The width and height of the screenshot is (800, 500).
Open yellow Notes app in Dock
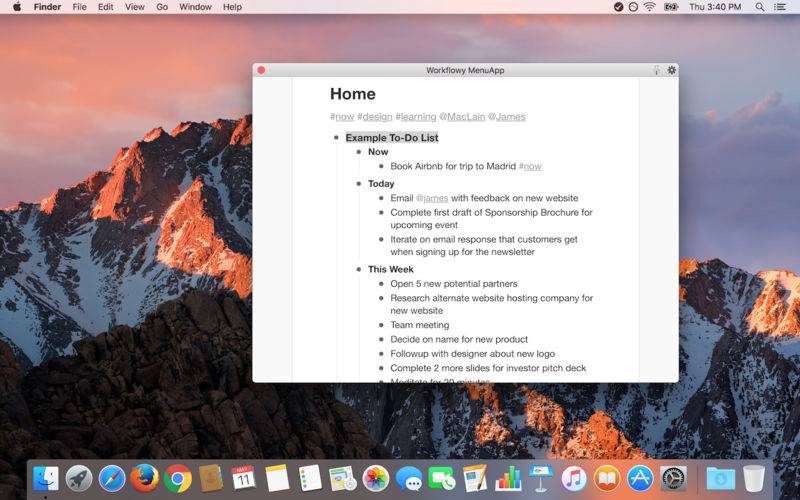click(277, 478)
